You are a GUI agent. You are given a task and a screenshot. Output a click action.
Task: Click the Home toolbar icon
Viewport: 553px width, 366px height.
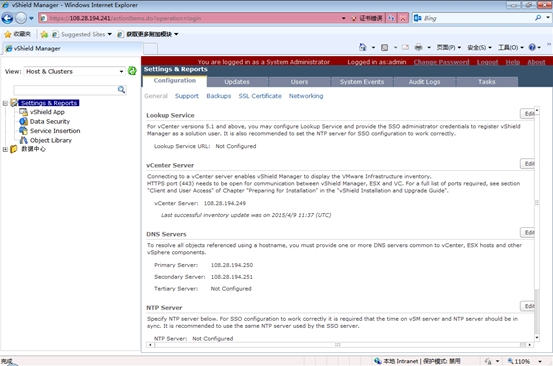pos(362,47)
